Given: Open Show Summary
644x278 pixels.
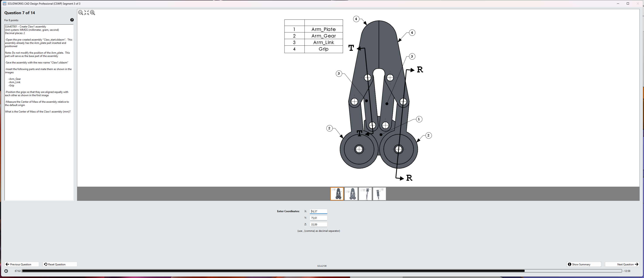Looking at the screenshot, I should click(584, 264).
